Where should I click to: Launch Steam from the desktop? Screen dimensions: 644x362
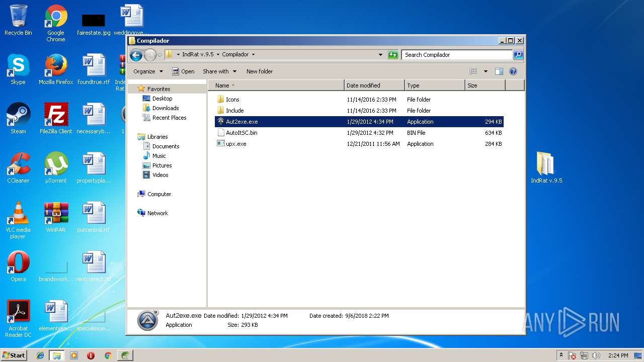tap(18, 119)
